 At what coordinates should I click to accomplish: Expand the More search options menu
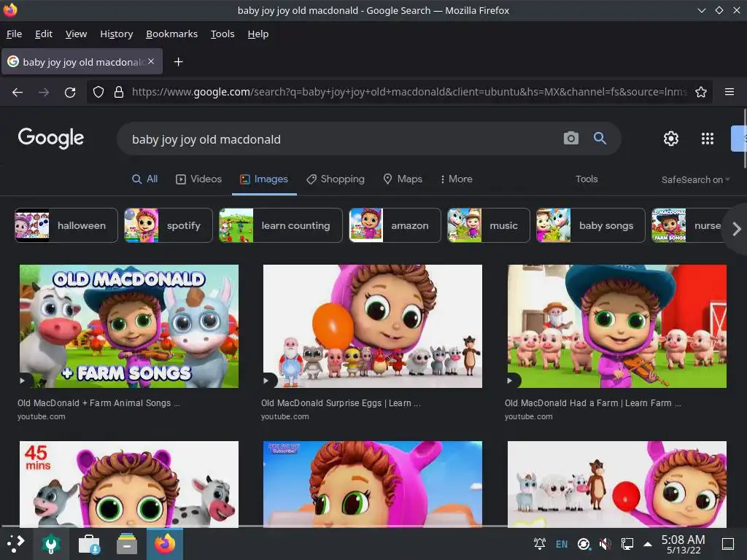(456, 179)
